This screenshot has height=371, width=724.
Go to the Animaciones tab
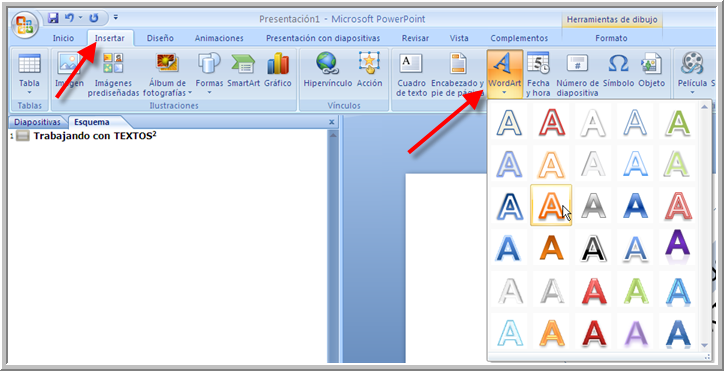pos(219,38)
